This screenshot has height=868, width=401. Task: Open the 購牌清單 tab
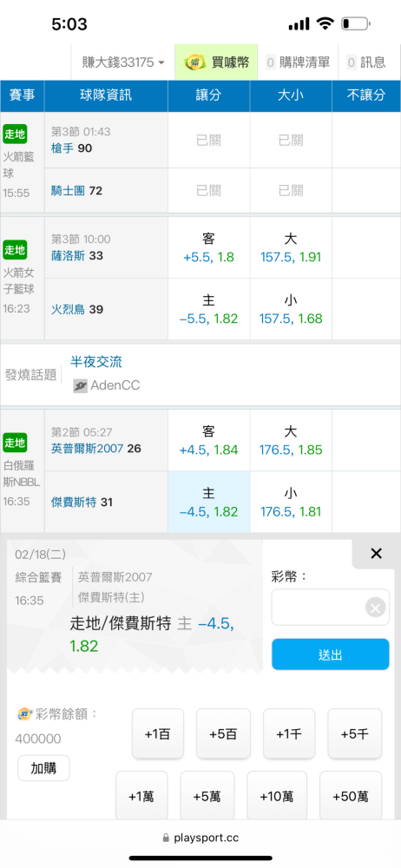299,62
